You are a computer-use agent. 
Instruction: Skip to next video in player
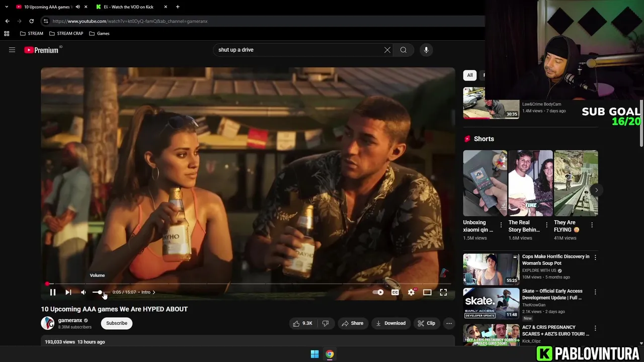(68, 292)
